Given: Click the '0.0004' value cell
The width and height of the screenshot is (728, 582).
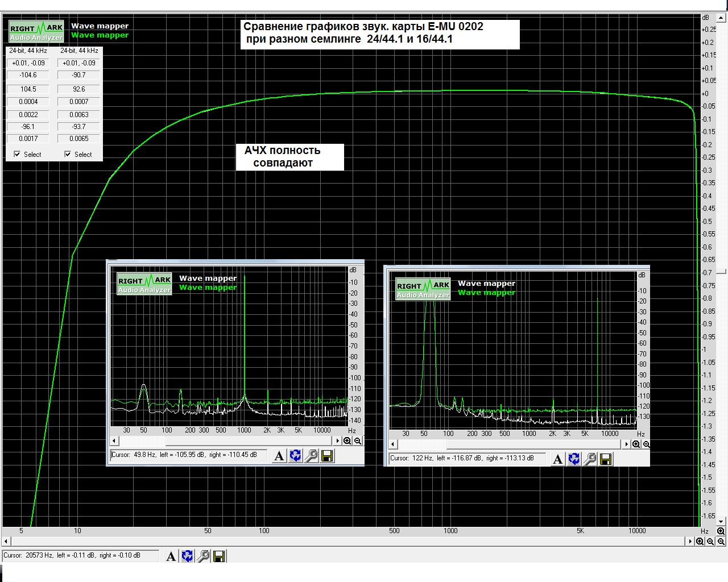Looking at the screenshot, I should 28,102.
